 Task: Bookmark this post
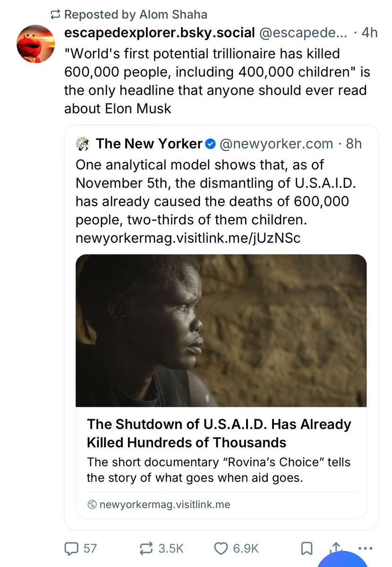pyautogui.click(x=307, y=549)
